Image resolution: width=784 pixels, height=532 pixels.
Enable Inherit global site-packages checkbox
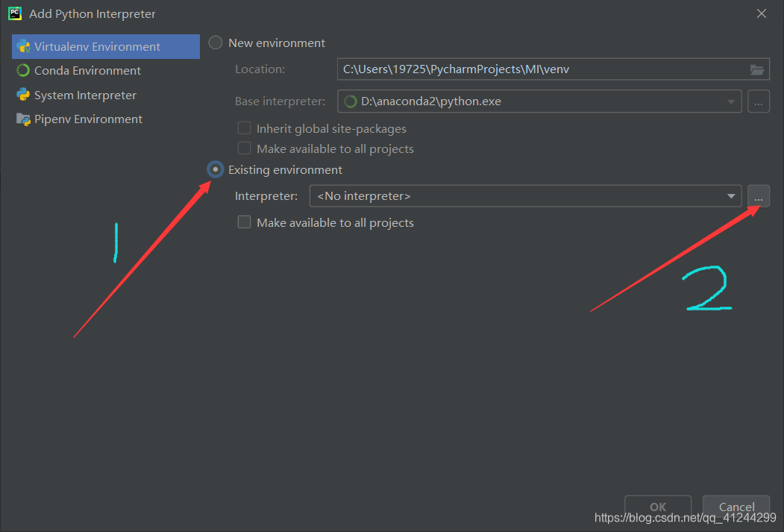pos(244,128)
